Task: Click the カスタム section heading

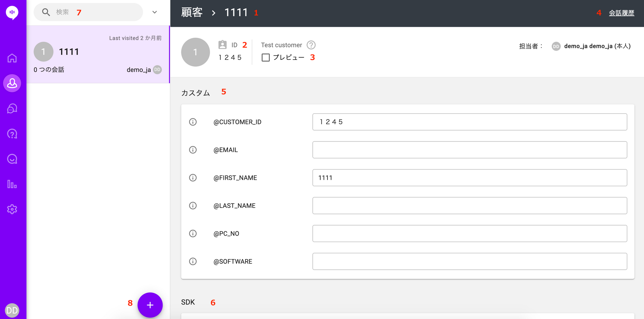Action: tap(195, 93)
